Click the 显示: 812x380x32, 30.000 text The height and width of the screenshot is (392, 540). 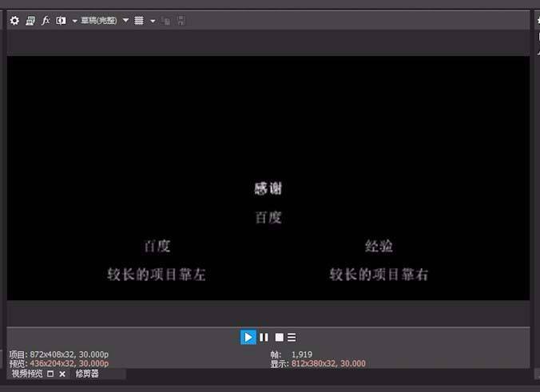click(x=318, y=363)
